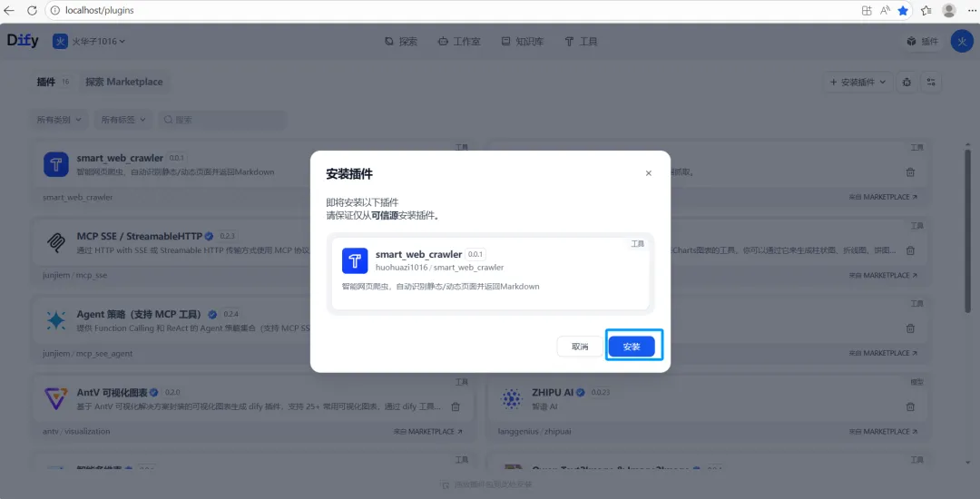Screen dimensions: 980x499
Task: Click the AntV 可视化图表 plugin icon
Action: tap(55, 398)
